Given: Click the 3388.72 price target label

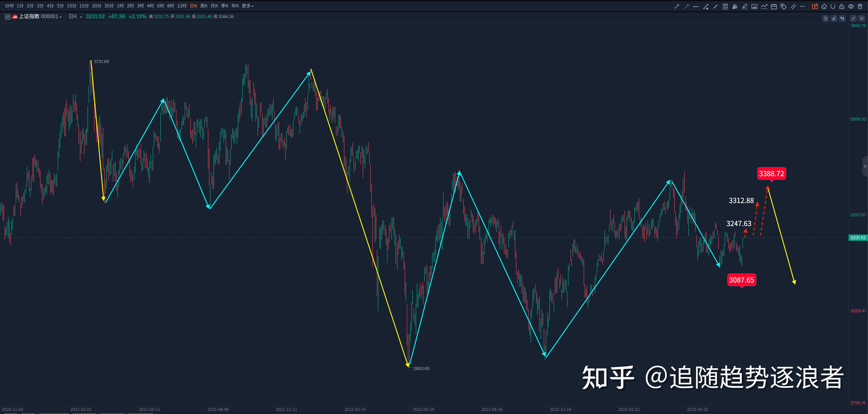Looking at the screenshot, I should point(772,174).
